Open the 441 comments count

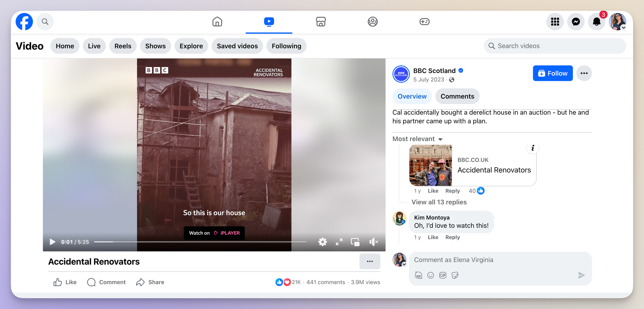(x=326, y=282)
